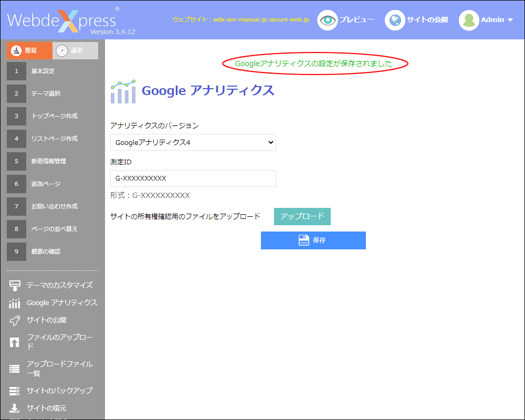525x420 pixels.
Task: Click the blue 保存 button
Action: [313, 240]
